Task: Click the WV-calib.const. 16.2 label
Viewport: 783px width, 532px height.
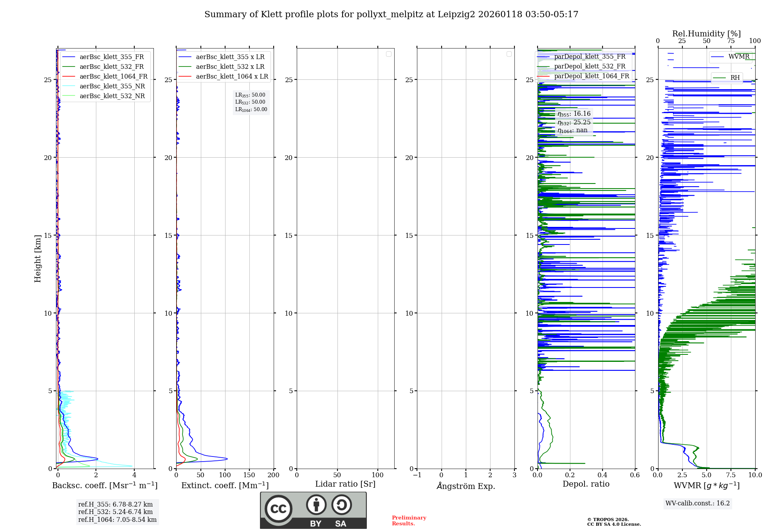Action: (x=697, y=503)
